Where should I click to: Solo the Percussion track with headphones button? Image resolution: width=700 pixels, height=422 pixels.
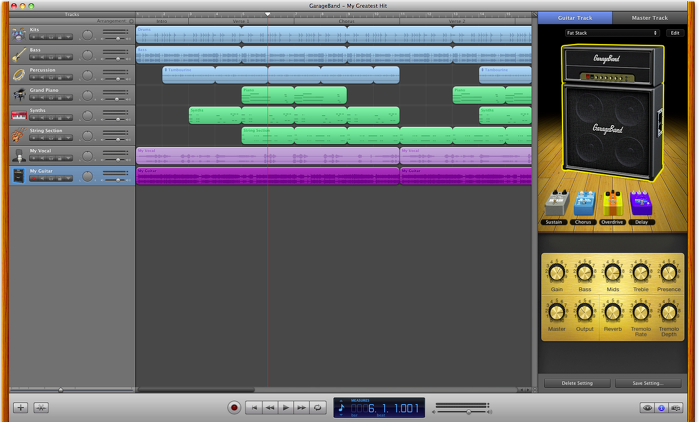pos(51,77)
